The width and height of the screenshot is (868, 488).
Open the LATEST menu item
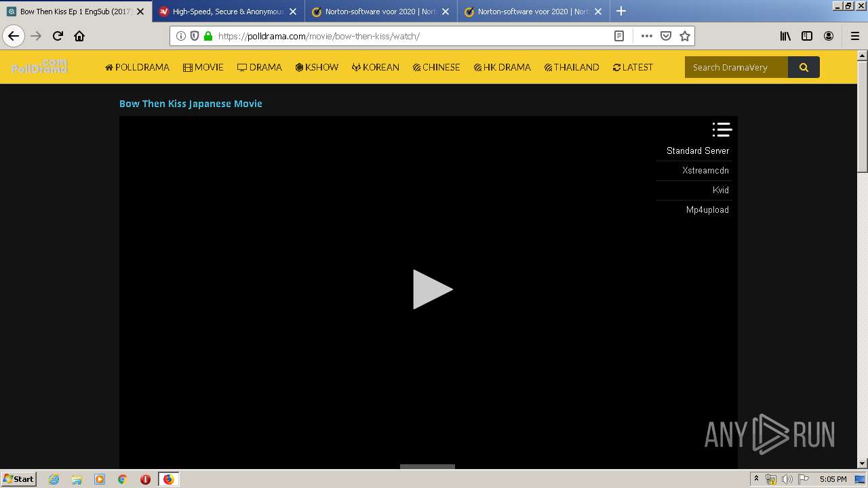click(633, 67)
